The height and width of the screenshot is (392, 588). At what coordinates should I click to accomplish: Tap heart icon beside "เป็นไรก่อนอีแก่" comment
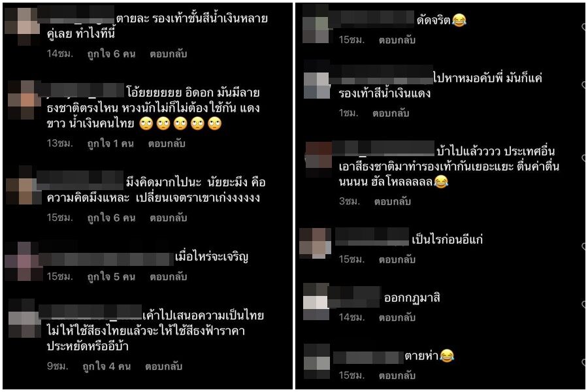click(584, 246)
